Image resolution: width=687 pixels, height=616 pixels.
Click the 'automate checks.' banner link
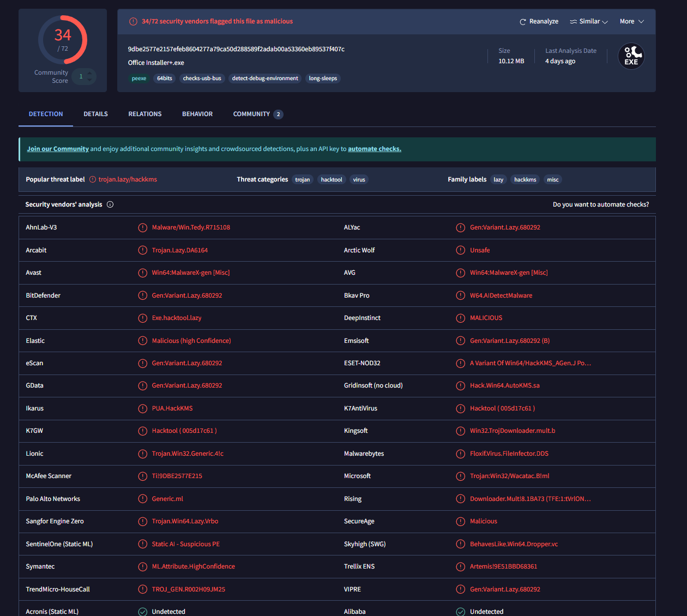point(374,149)
